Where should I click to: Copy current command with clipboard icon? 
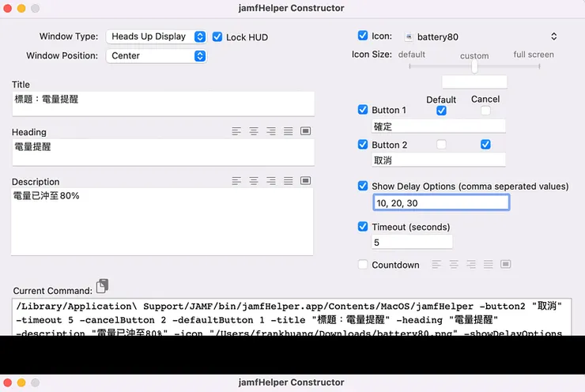102,286
